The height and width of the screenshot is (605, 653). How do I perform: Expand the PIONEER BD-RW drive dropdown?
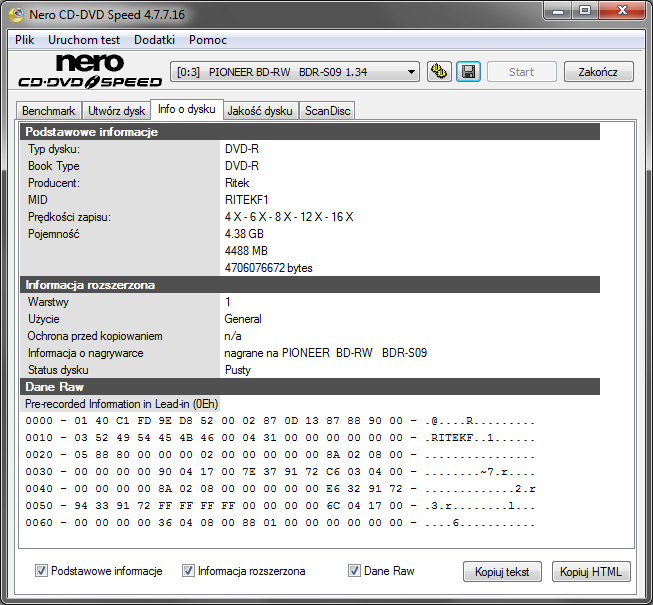[295, 72]
